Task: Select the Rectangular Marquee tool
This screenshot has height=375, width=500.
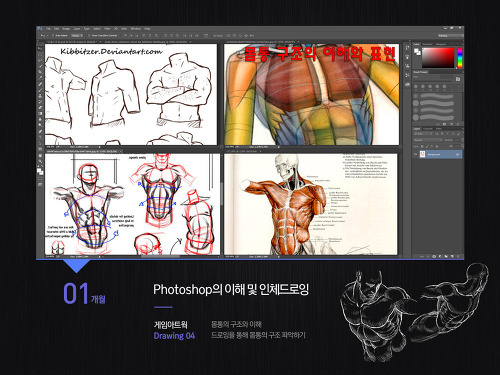Action: (40, 54)
